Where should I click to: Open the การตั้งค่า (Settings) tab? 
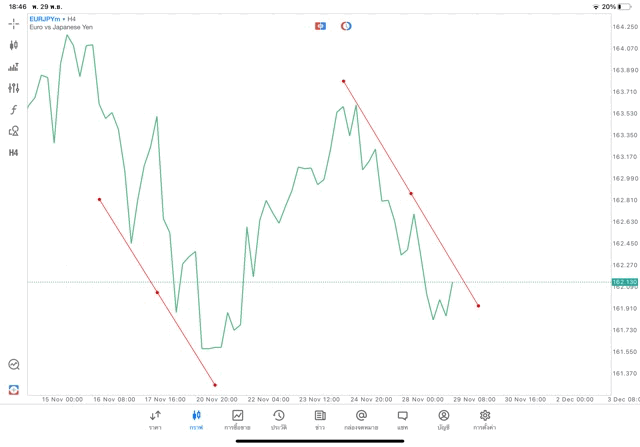coord(485,419)
